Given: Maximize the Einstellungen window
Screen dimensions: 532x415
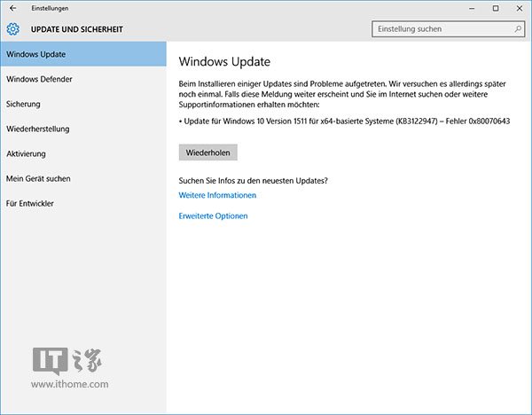Looking at the screenshot, I should point(495,8).
